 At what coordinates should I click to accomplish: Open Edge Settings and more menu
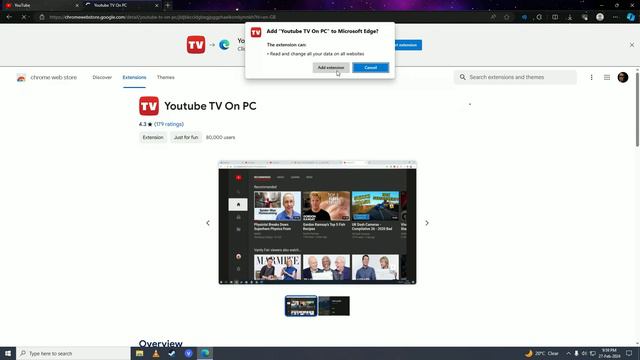616,17
